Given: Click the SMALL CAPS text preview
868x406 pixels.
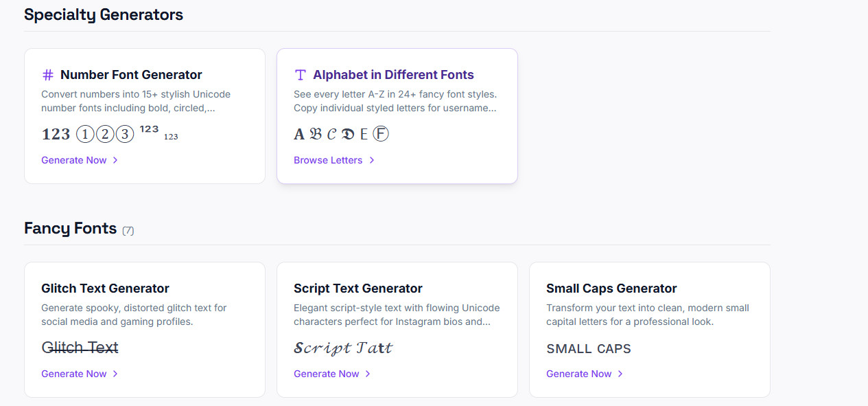Looking at the screenshot, I should point(588,348).
